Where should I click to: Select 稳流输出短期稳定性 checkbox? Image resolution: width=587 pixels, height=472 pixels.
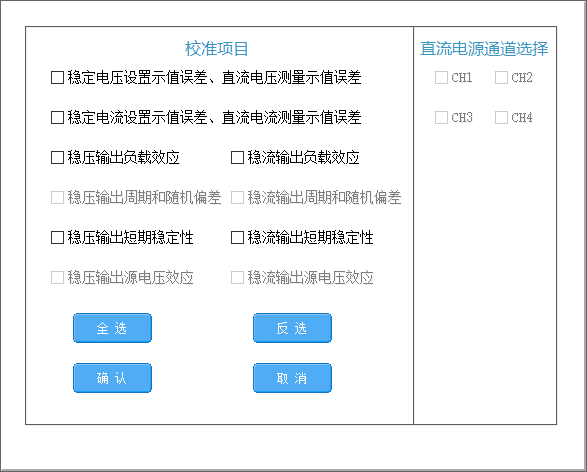(237, 238)
